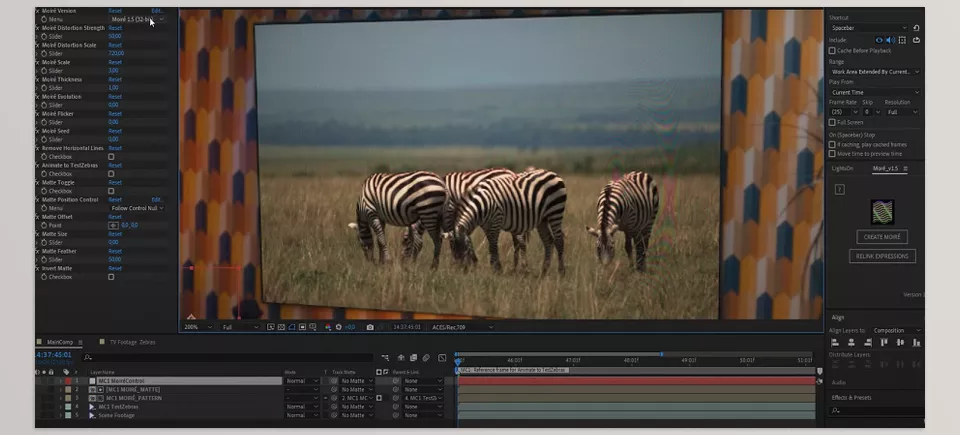Open the Audio panel header
This screenshot has width=960, height=435.
pyautogui.click(x=838, y=382)
